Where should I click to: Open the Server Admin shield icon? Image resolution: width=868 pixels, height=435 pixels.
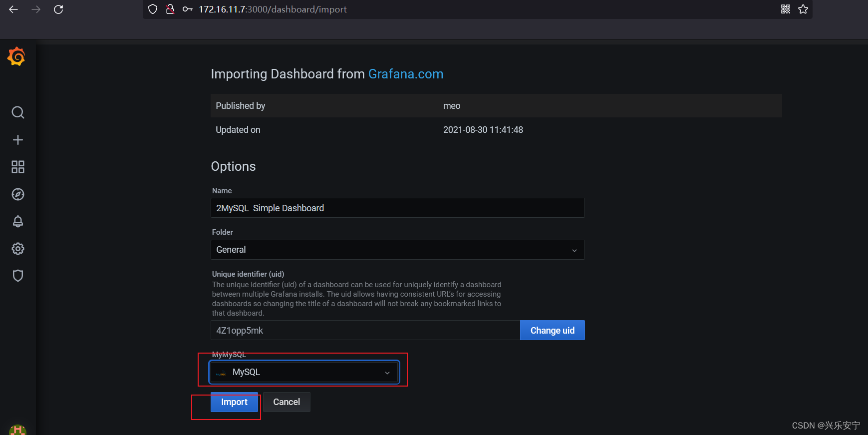(18, 276)
